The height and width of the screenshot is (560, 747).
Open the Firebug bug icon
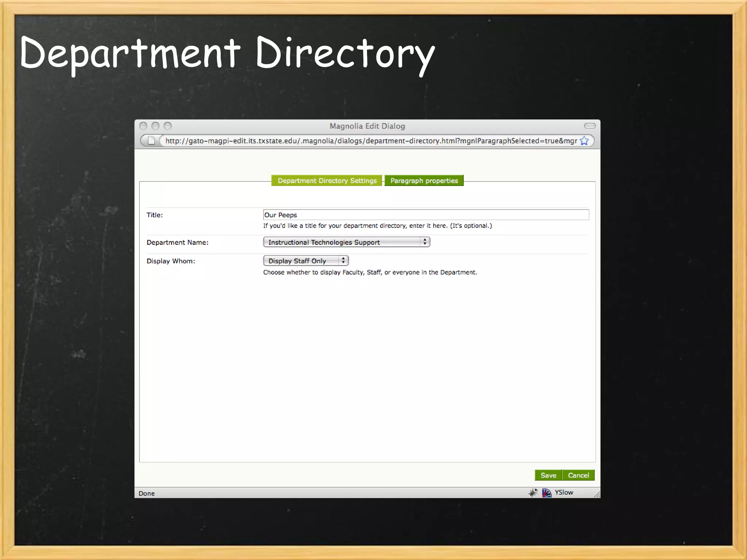533,493
